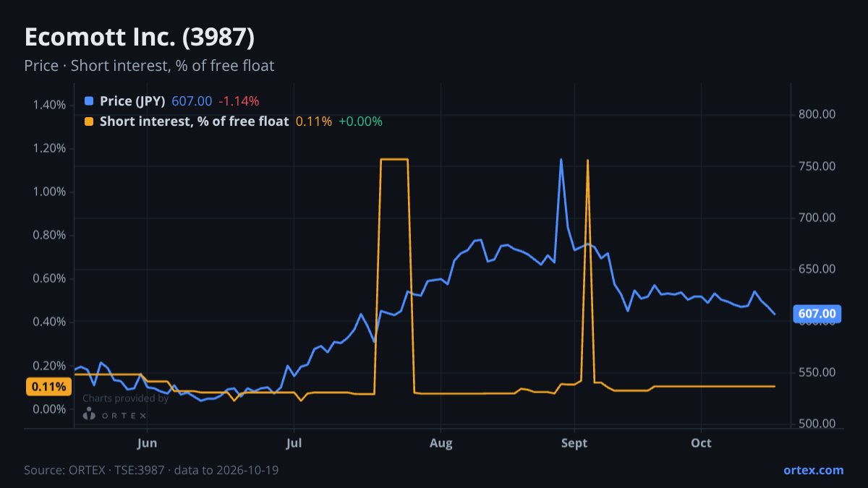This screenshot has height=488, width=868.
Task: Click the subtitle 'Price · Short interest, % of free float'
Action: click(x=149, y=66)
